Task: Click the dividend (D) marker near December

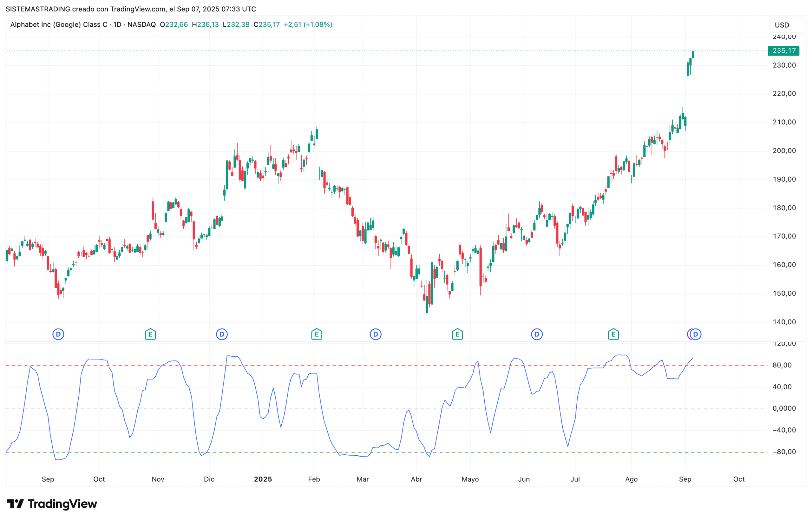Action: (x=221, y=334)
